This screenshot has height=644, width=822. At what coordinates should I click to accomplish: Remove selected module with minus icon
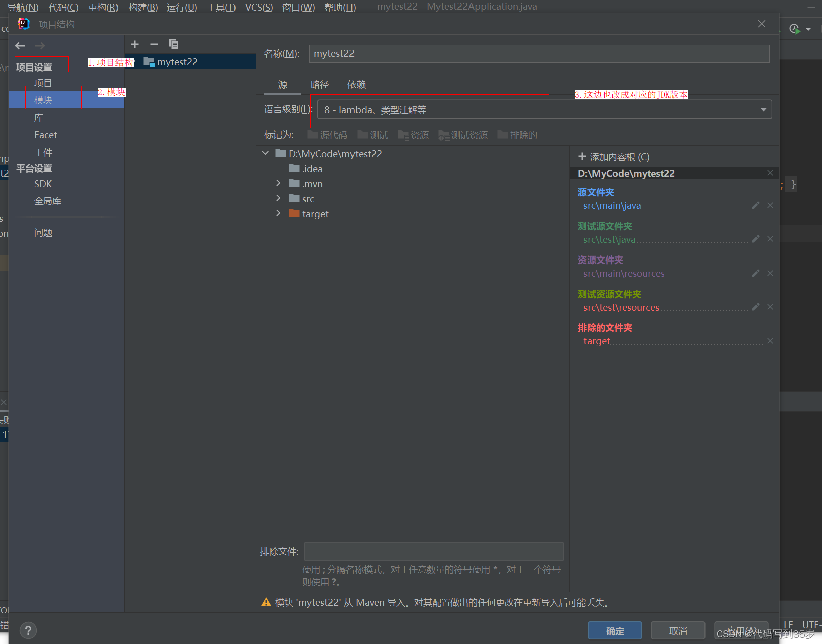click(154, 44)
